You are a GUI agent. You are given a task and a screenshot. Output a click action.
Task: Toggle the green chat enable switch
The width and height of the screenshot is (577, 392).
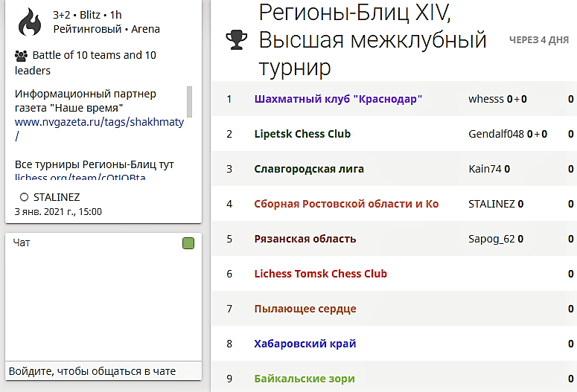pyautogui.click(x=188, y=243)
